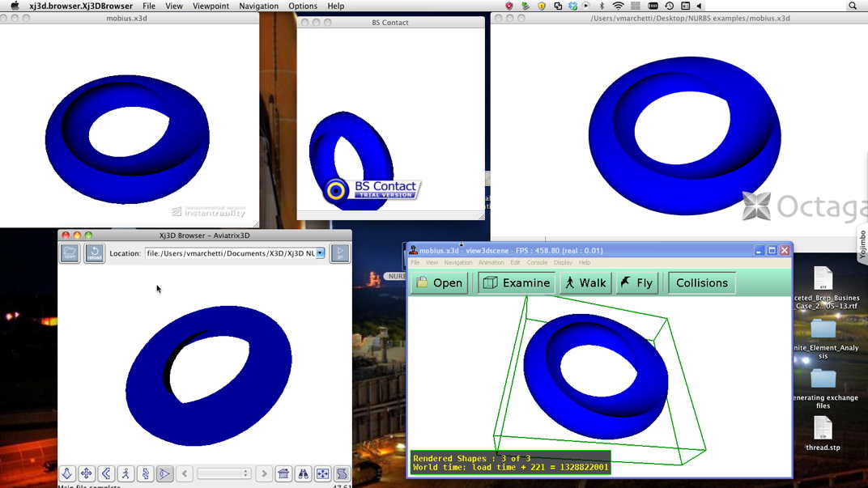868x488 pixels.
Task: Select the fly navigation icon in Xj3D
Action: pos(67,473)
